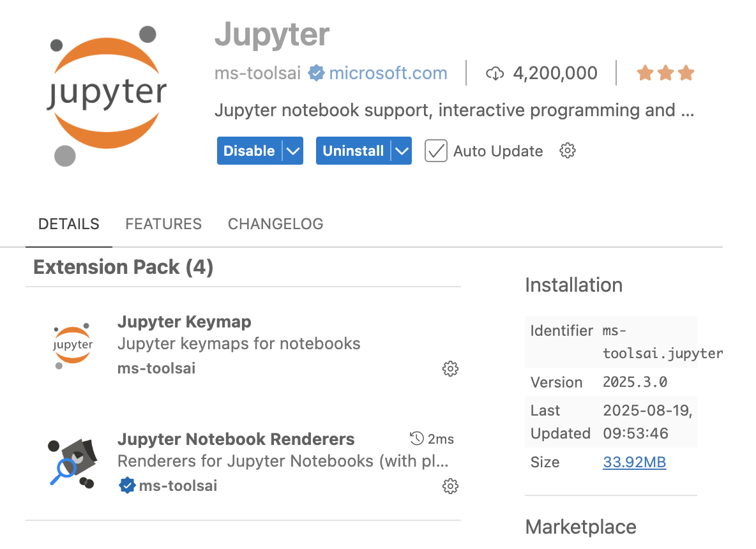The width and height of the screenshot is (756, 549).
Task: Toggle the Auto Update checkbox
Action: (x=436, y=151)
